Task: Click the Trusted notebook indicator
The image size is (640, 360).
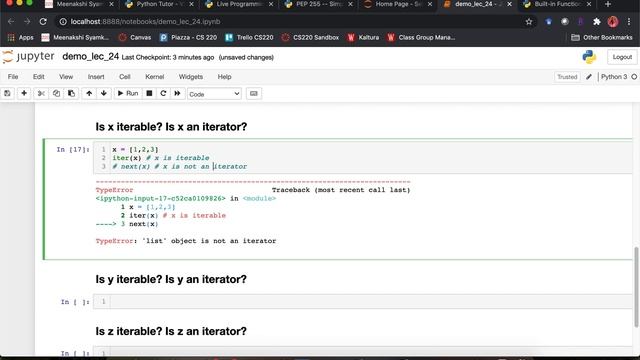Action: [x=567, y=77]
